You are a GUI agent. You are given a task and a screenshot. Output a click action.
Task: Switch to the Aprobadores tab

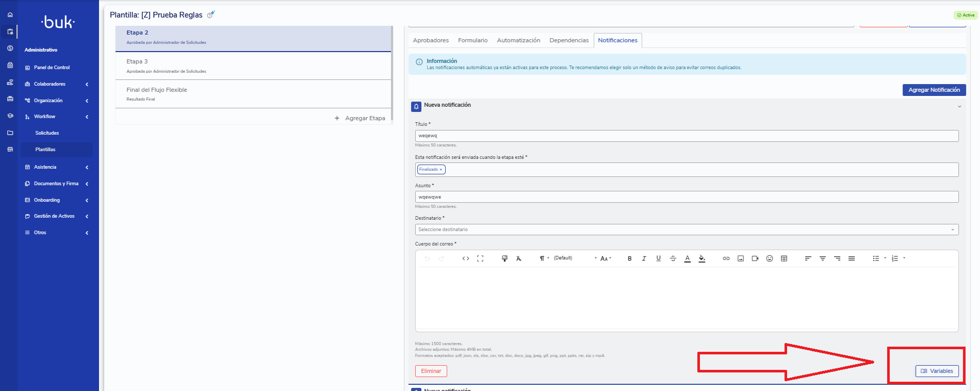coord(431,40)
